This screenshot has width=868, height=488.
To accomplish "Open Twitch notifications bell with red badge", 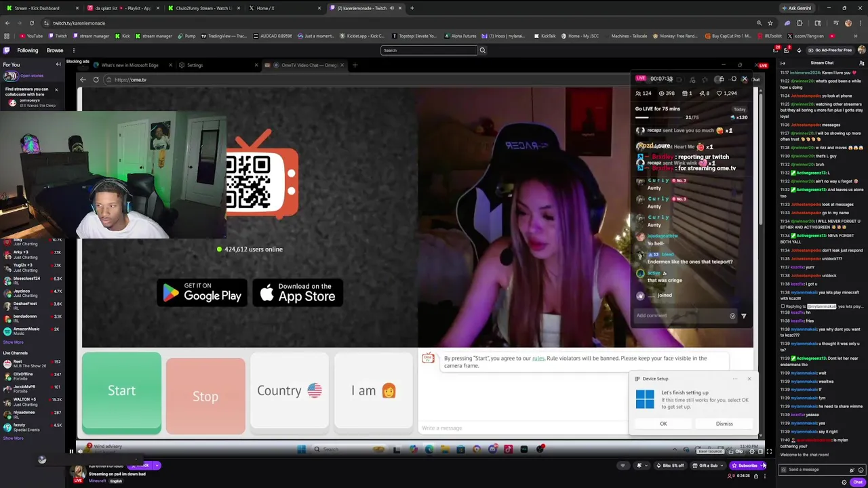I will (775, 50).
